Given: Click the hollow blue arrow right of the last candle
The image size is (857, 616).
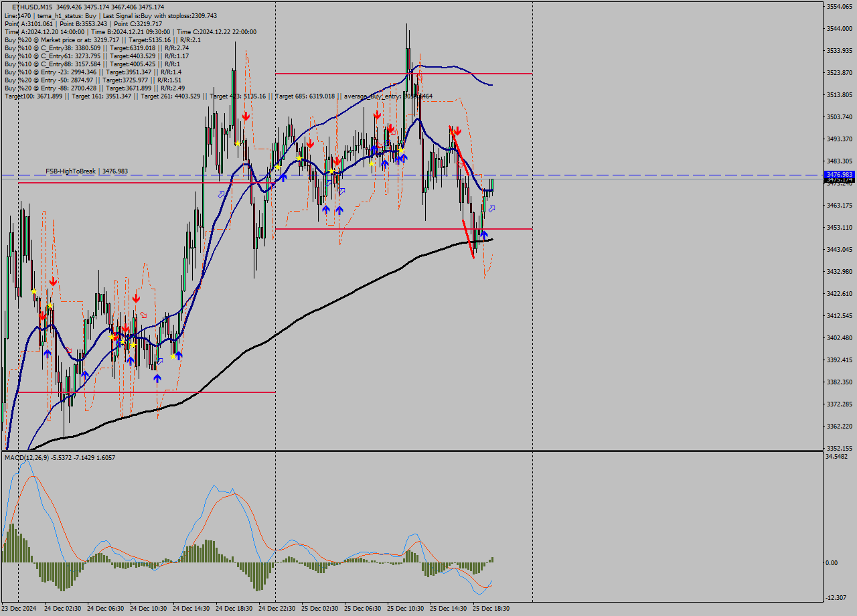Looking at the screenshot, I should pos(491,210).
